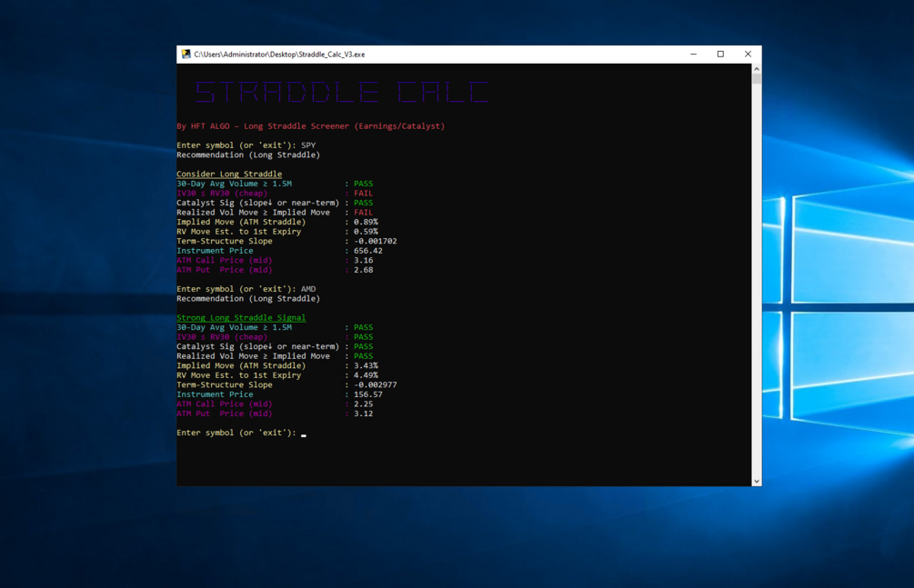Minimize the Straddle Calc console window
This screenshot has width=914, height=588.
tap(693, 55)
